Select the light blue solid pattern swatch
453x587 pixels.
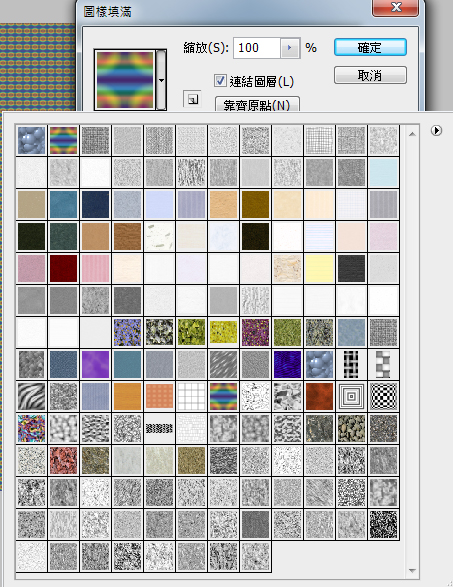point(383,172)
